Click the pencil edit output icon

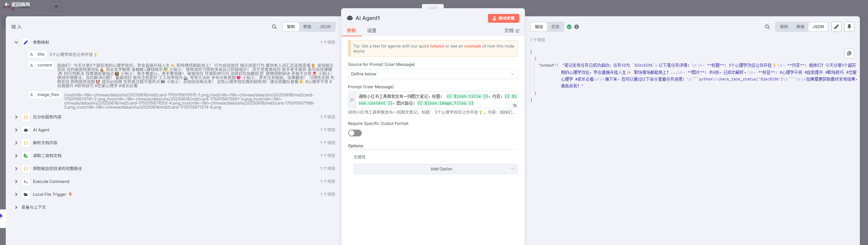(x=836, y=27)
